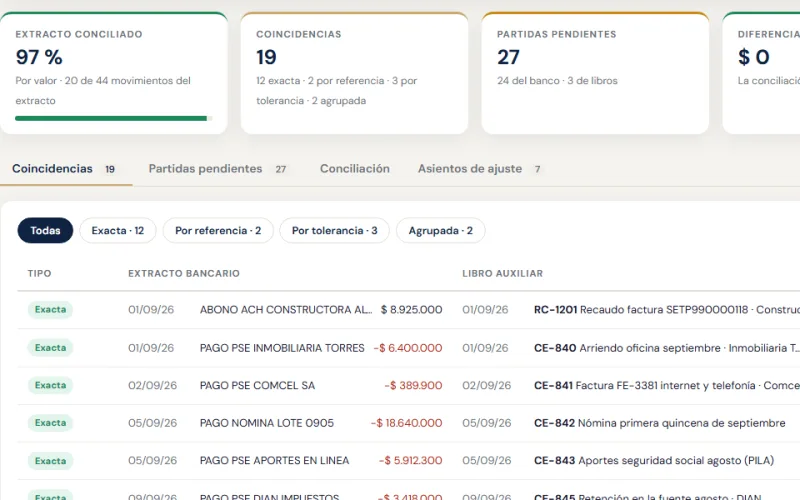Click Exacta badge on NOMINA LOTE row
Viewport: 800px width, 500px height.
(50, 423)
